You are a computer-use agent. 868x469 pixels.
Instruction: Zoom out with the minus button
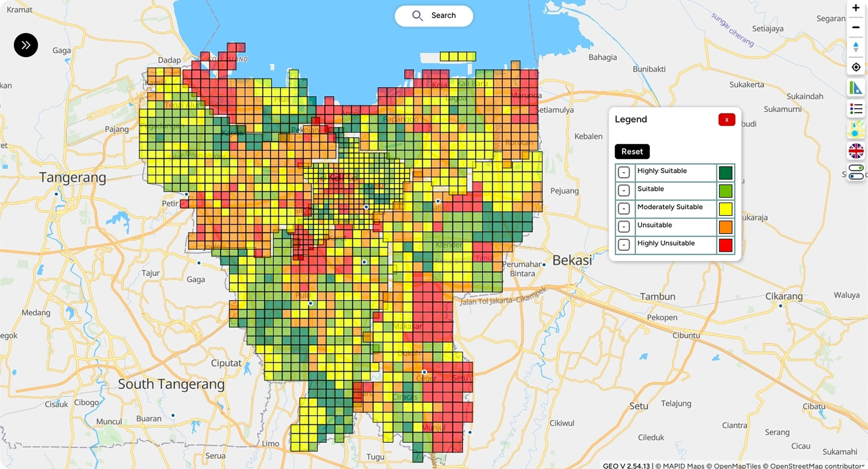tap(856, 27)
